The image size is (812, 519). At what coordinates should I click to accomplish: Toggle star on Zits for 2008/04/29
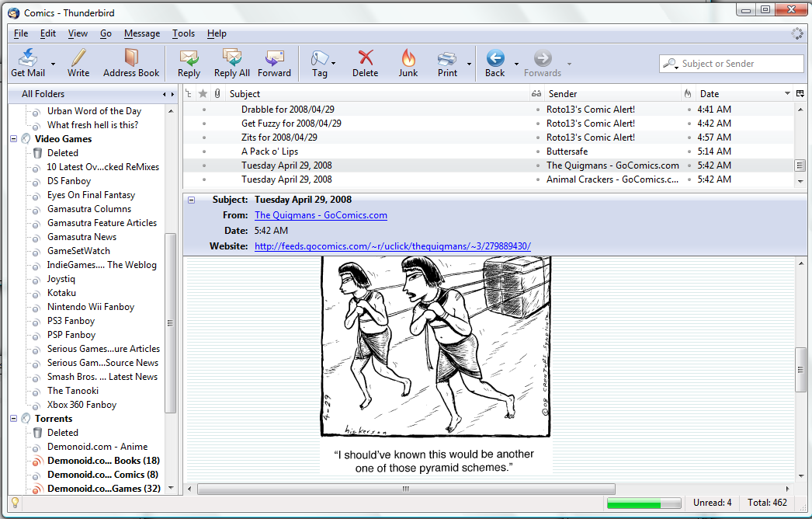204,138
